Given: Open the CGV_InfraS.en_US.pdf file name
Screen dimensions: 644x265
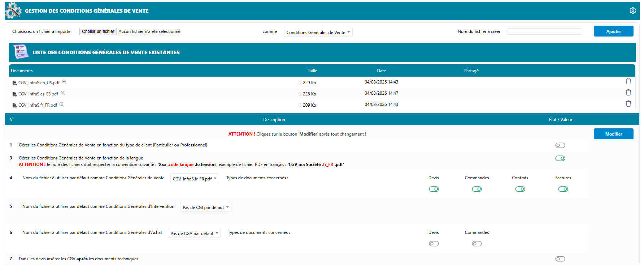Looking at the screenshot, I should pyautogui.click(x=39, y=83).
